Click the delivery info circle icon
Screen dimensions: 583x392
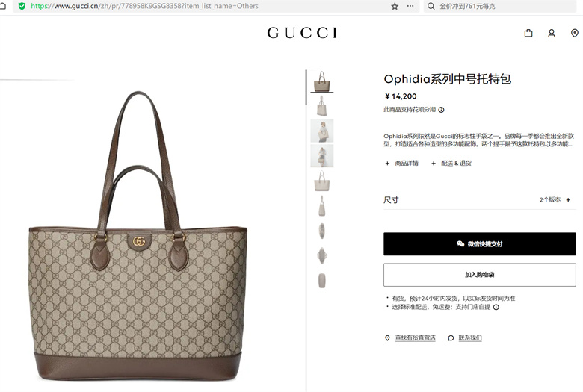(x=496, y=307)
